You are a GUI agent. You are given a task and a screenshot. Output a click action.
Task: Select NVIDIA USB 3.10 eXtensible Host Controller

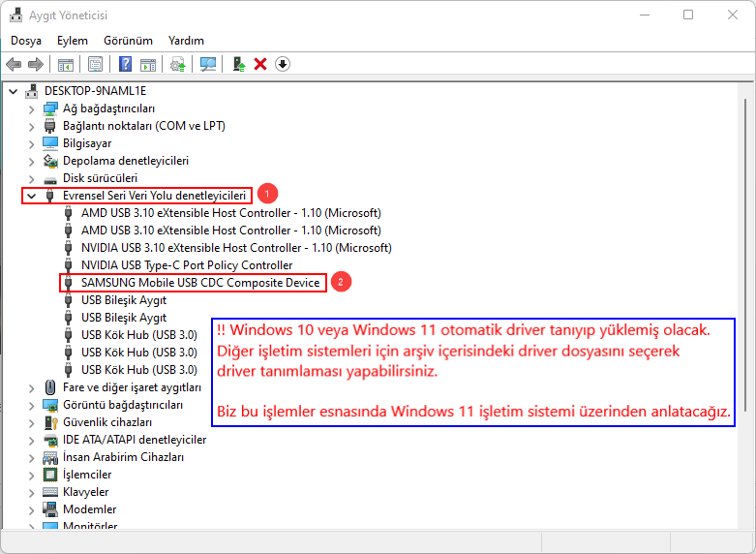point(236,248)
